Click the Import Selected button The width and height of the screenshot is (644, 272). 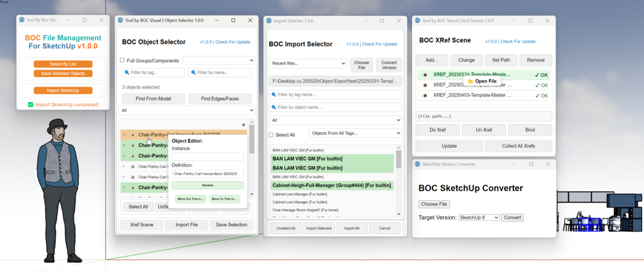pyautogui.click(x=318, y=228)
